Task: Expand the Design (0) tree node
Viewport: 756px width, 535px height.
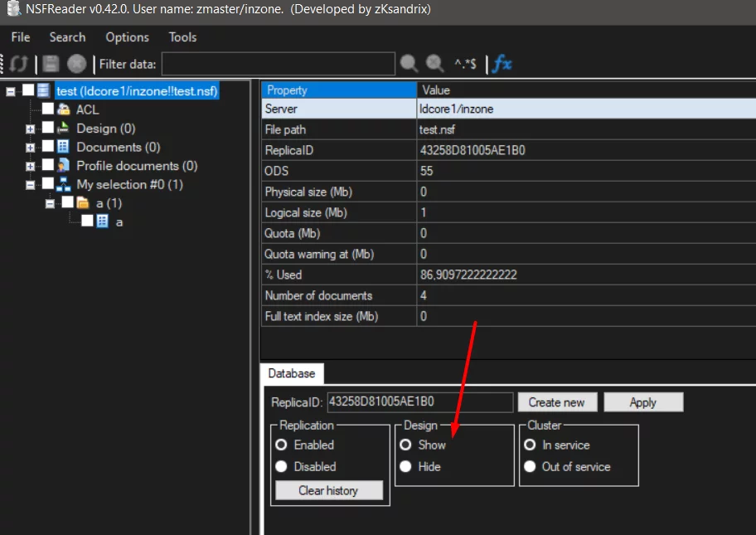Action: pyautogui.click(x=31, y=129)
